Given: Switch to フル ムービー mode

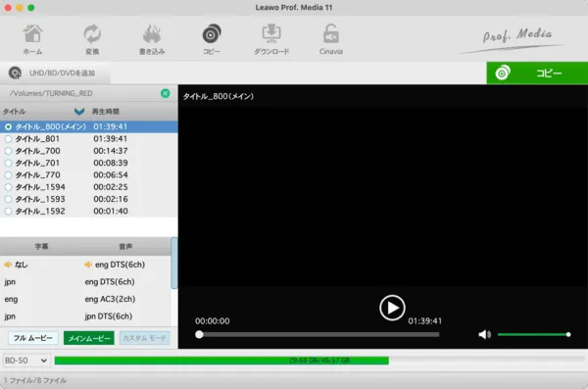Looking at the screenshot, I should 33,338.
